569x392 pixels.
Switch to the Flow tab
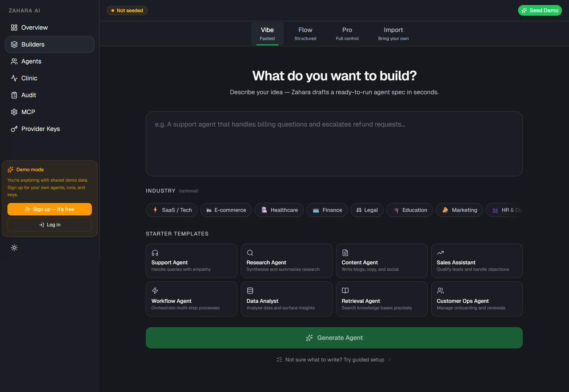tap(305, 34)
